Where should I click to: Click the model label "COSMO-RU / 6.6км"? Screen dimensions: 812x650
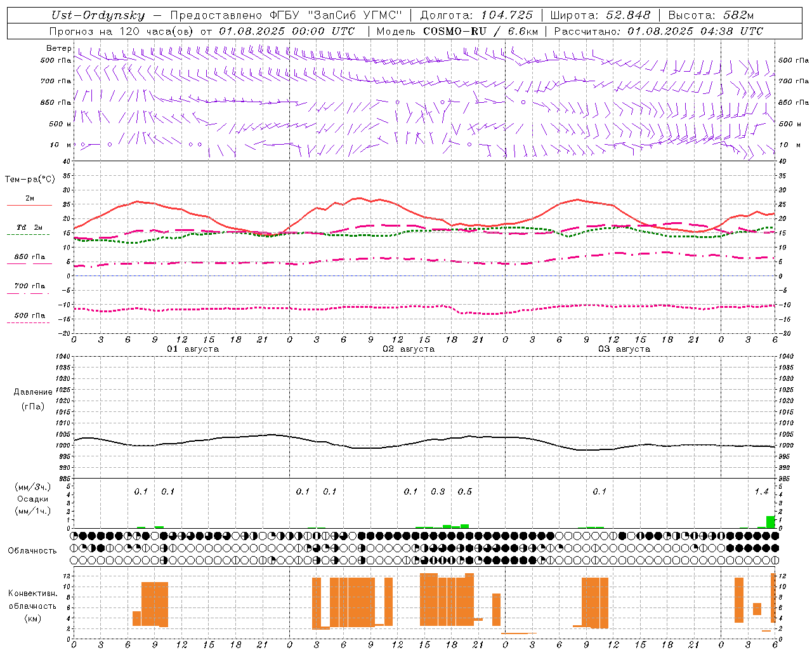(480, 31)
